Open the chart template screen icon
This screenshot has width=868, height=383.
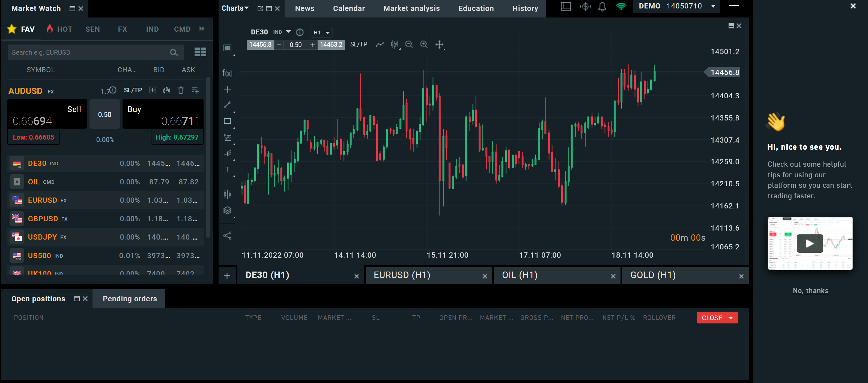click(x=228, y=48)
